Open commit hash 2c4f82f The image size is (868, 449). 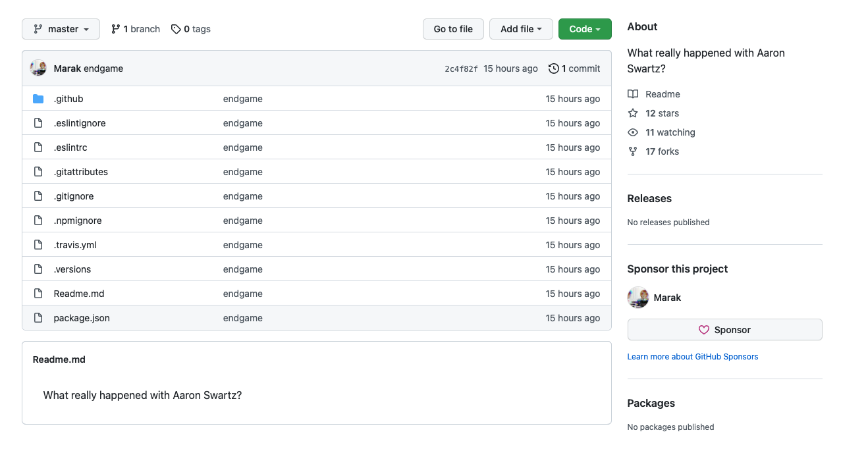click(x=461, y=68)
